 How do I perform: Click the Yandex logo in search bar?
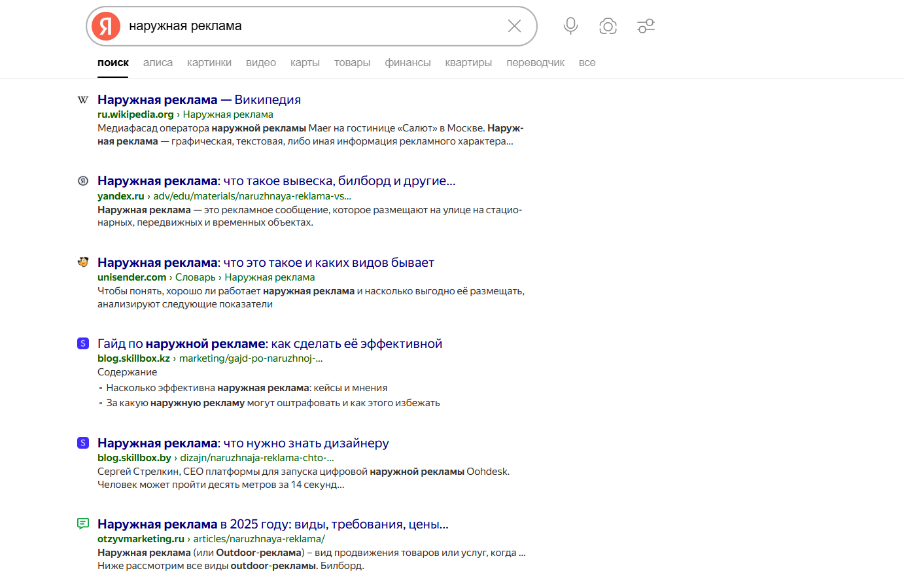106,26
